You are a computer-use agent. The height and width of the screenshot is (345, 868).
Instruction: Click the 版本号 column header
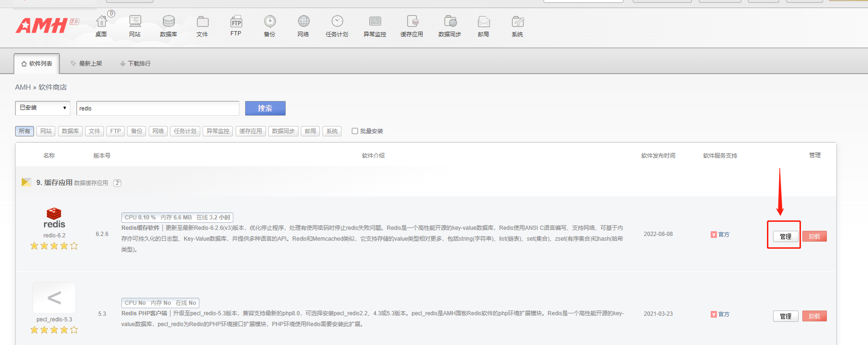(102, 156)
